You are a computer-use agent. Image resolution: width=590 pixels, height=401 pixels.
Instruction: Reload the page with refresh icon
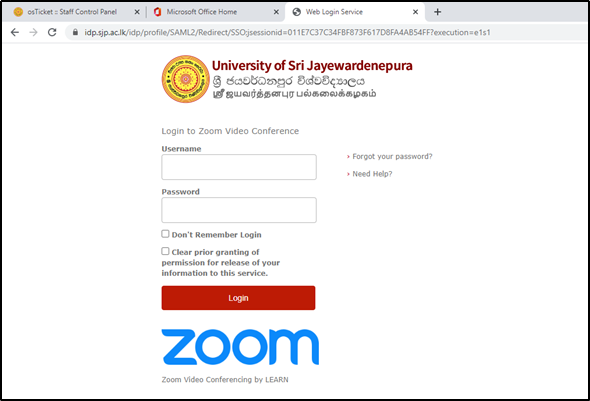(52, 32)
